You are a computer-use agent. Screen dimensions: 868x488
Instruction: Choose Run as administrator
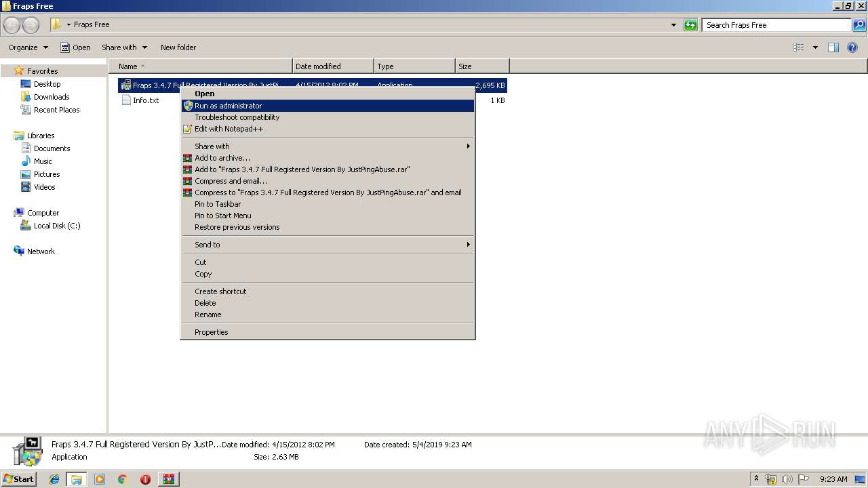328,106
